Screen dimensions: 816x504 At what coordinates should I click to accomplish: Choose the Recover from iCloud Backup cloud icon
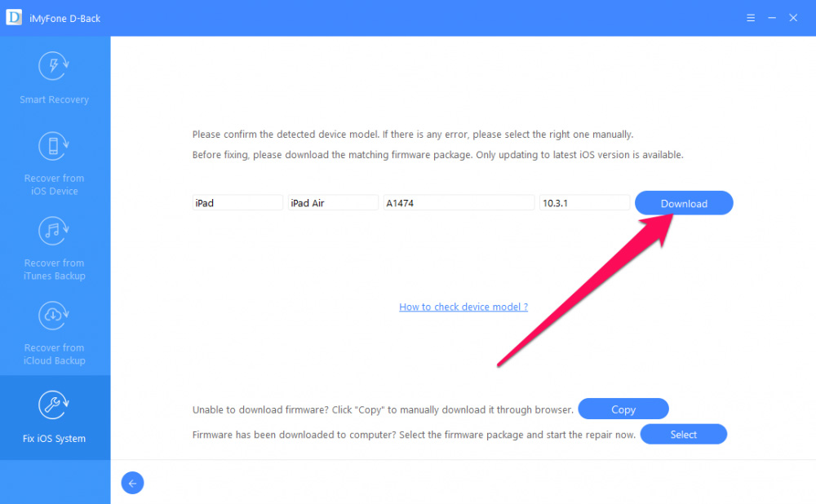pyautogui.click(x=54, y=315)
